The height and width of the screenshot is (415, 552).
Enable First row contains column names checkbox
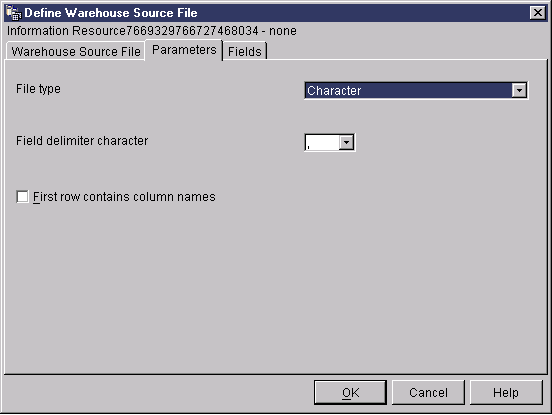pos(23,196)
